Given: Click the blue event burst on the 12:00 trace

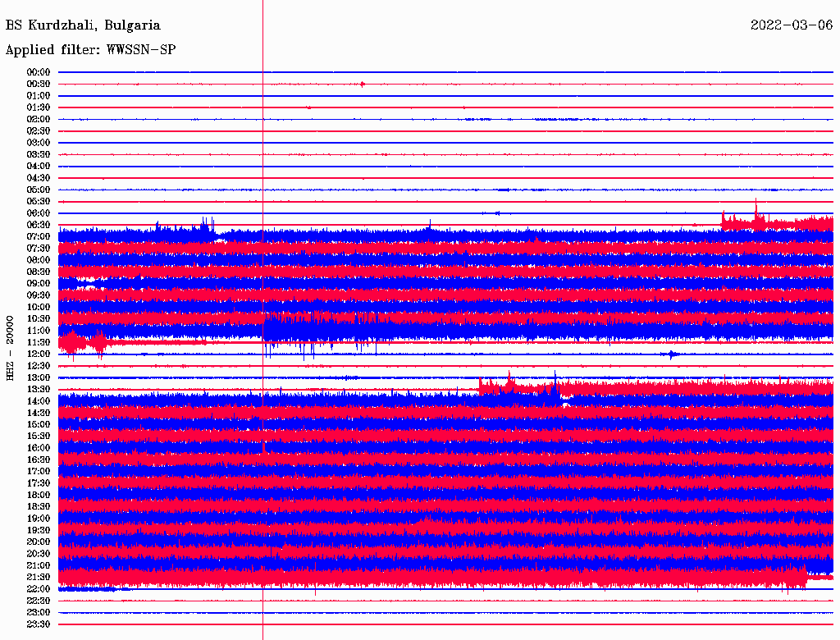Looking at the screenshot, I should [672, 354].
